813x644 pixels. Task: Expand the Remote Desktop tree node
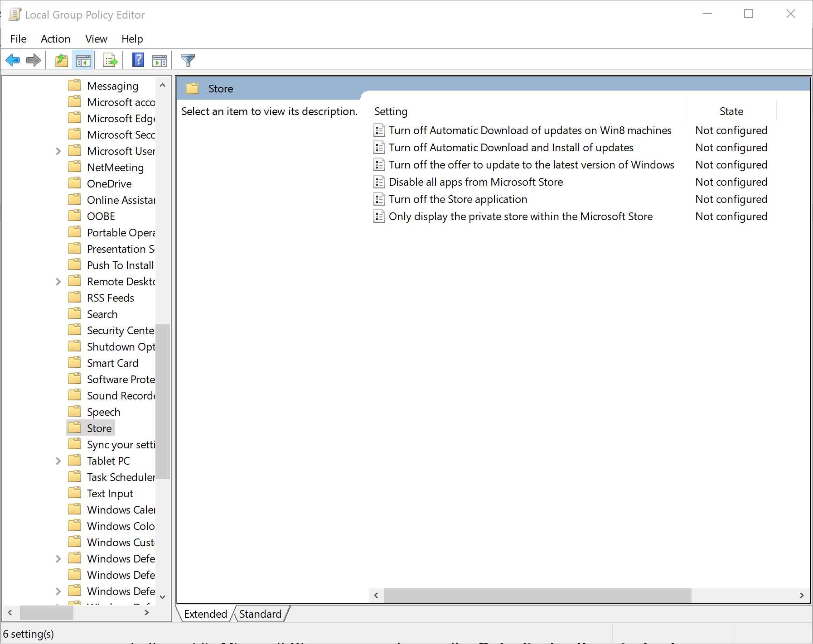58,281
